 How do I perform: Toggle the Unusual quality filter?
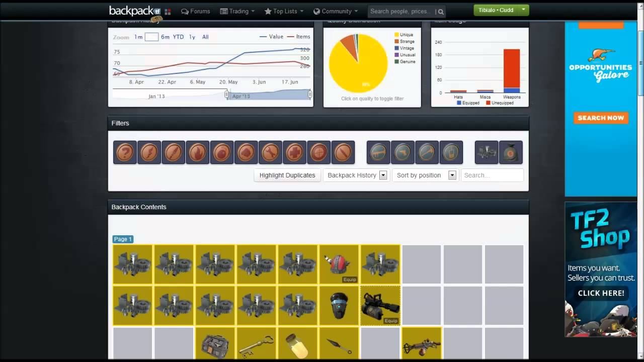click(405, 55)
